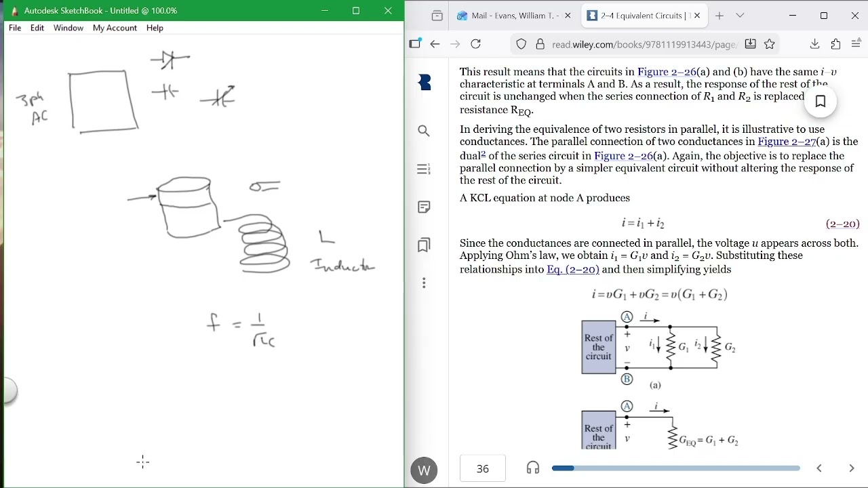Go forward one page in browser

[x=455, y=44]
